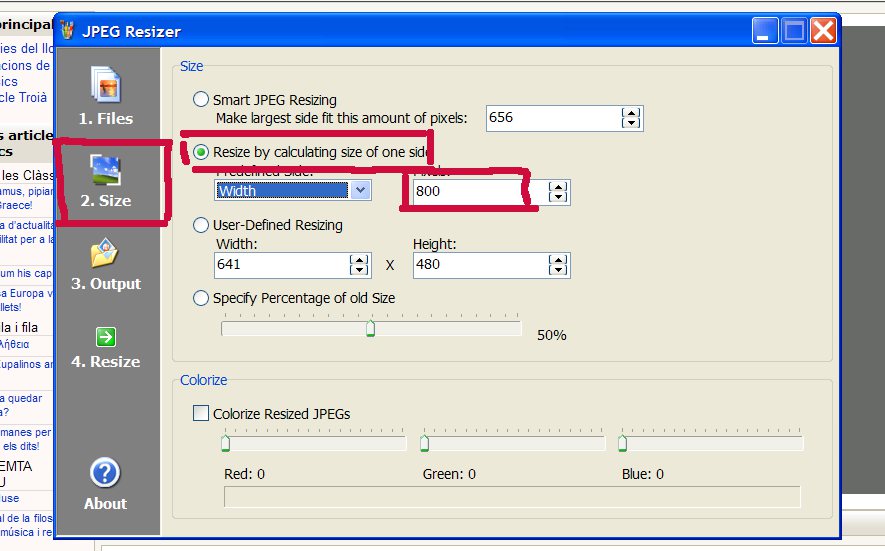The width and height of the screenshot is (885, 551).
Task: Click 'Make largest side fit this amount of pixels' label
Action: click(x=341, y=119)
